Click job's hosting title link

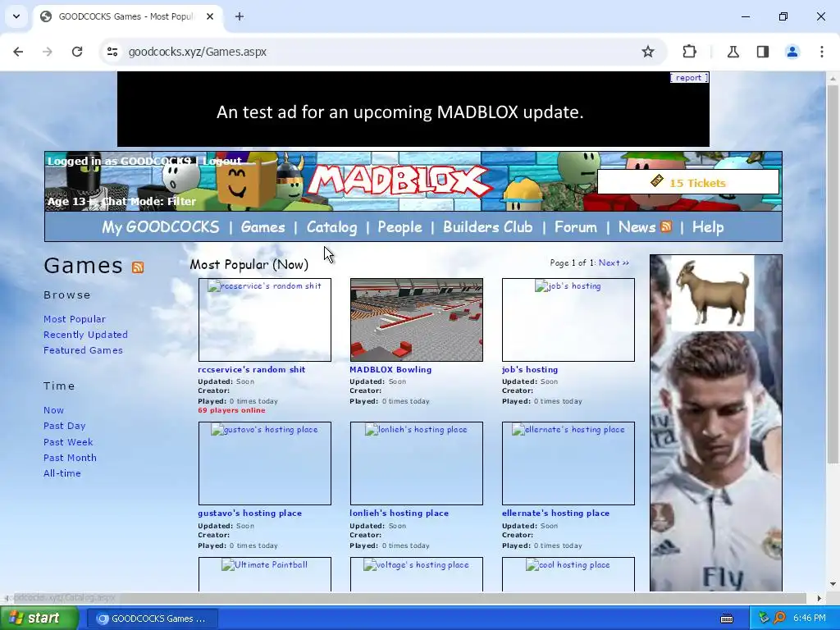(x=530, y=369)
